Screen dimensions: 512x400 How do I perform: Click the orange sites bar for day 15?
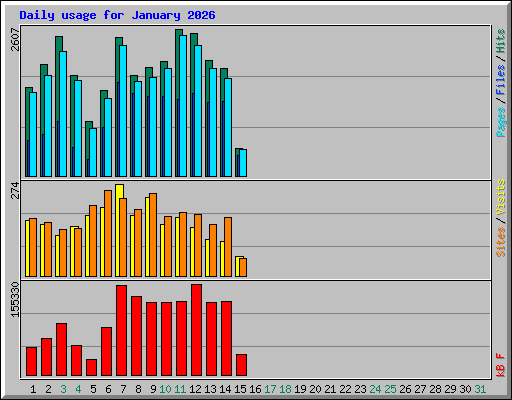pos(243,267)
